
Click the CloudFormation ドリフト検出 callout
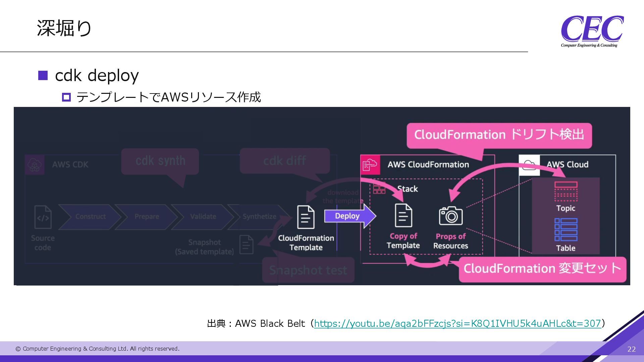(499, 135)
